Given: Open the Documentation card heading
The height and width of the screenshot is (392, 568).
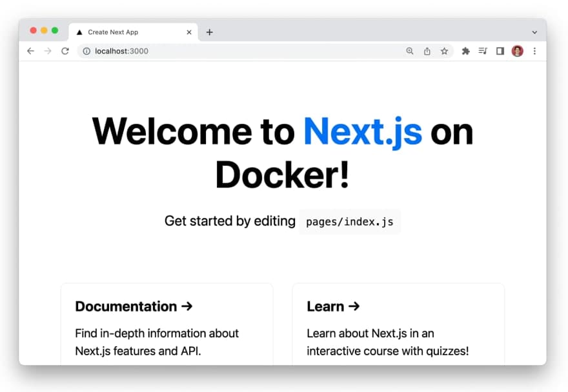Looking at the screenshot, I should click(134, 306).
